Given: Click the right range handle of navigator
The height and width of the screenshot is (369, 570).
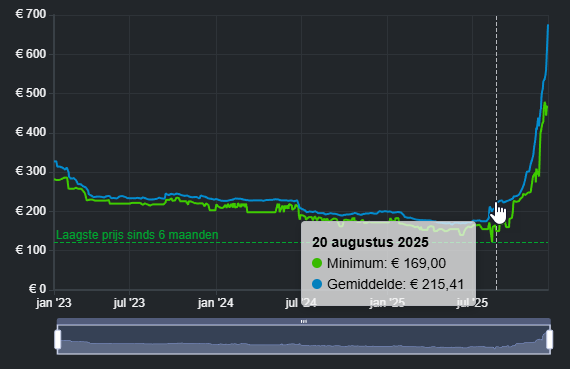Looking at the screenshot, I should (x=550, y=340).
